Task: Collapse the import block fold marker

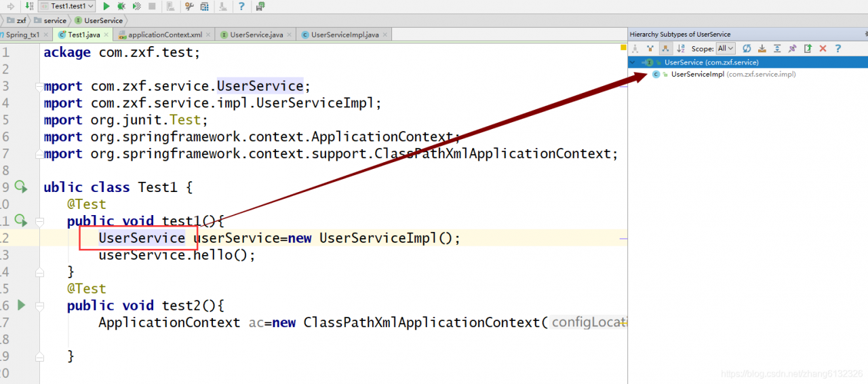Action: click(x=39, y=86)
